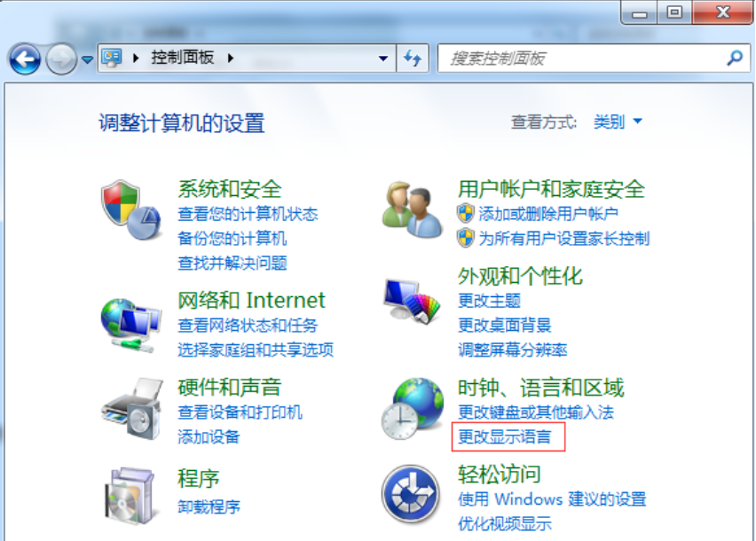Image resolution: width=756 pixels, height=541 pixels.
Task: Open the 更改显示语言 link
Action: pos(504,437)
